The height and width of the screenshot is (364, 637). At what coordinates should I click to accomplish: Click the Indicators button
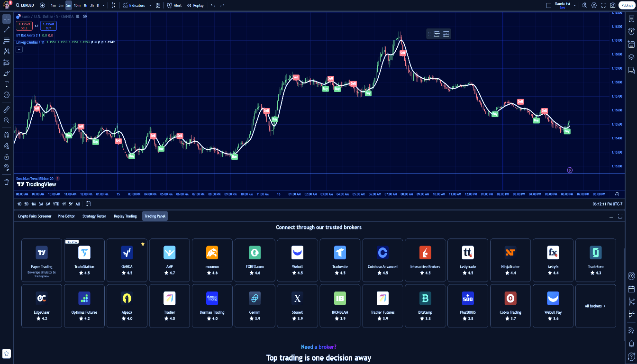coord(134,5)
